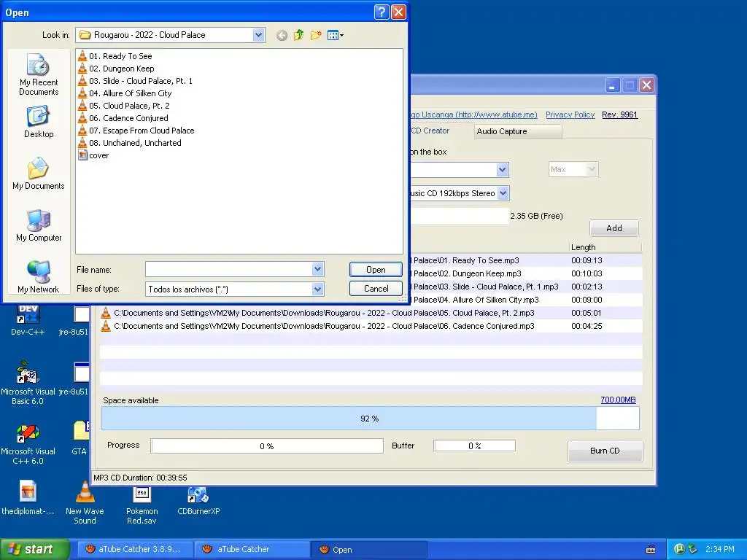Select file 07. Escape From Cloud Palace

coord(136,131)
